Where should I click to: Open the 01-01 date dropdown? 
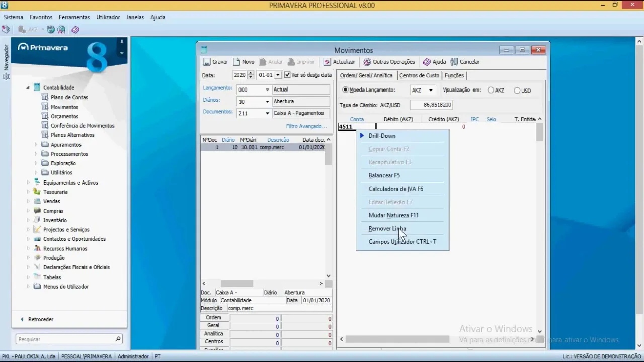coord(278,75)
